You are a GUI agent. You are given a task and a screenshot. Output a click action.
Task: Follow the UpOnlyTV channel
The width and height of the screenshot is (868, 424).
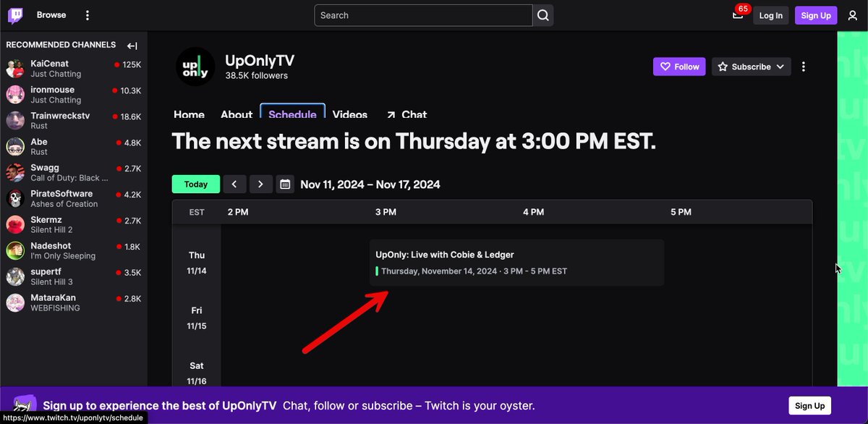click(679, 67)
